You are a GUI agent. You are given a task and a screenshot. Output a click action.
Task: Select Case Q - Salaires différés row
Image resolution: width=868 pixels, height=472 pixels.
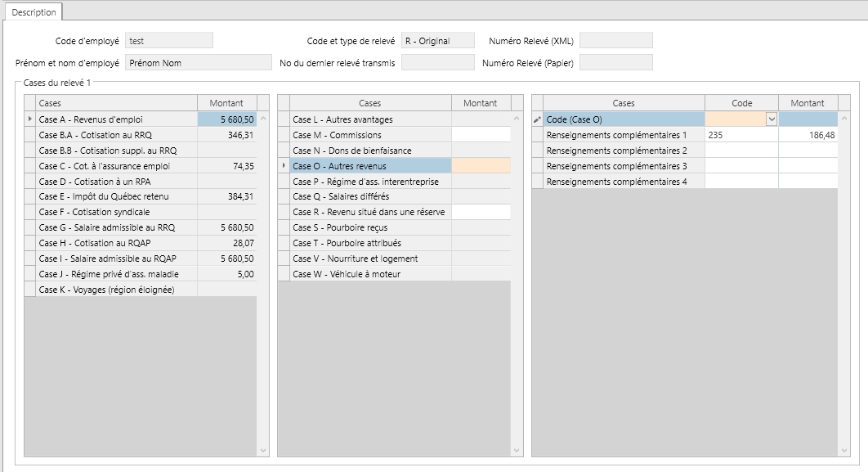click(394, 196)
